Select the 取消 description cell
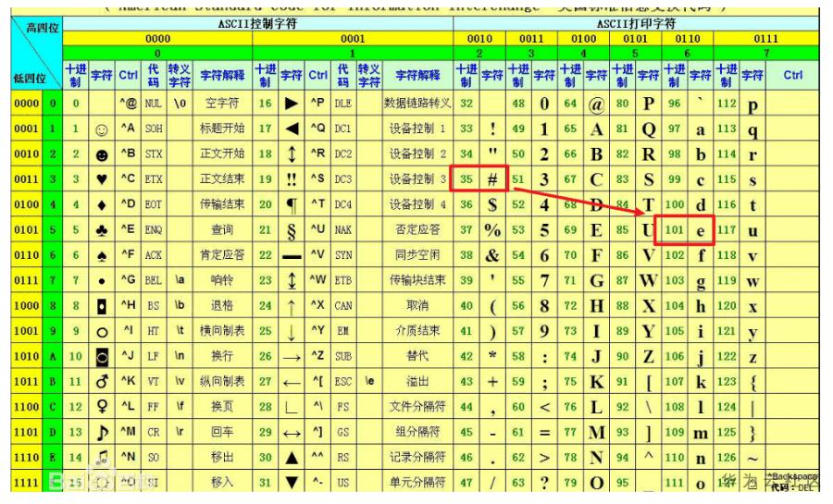The height and width of the screenshot is (504, 833). (x=417, y=305)
